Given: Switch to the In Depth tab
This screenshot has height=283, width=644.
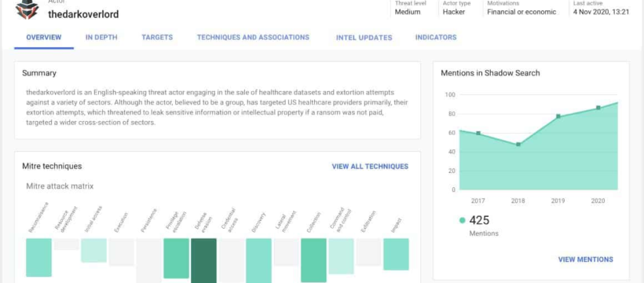Looking at the screenshot, I should (x=101, y=38).
